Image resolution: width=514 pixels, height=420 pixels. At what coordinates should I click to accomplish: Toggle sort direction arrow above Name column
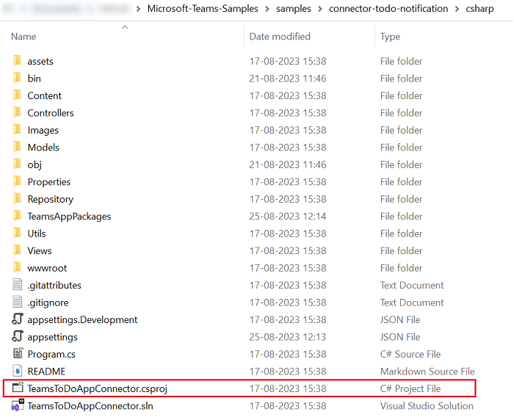[125, 27]
